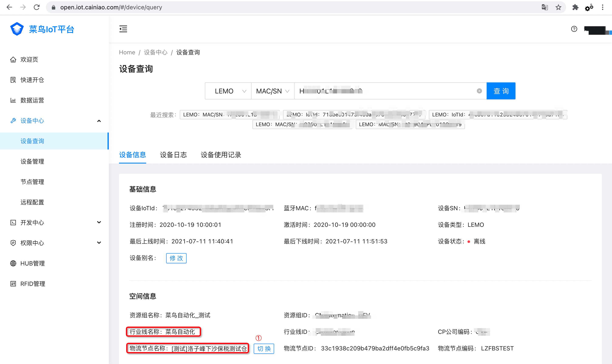This screenshot has height=364, width=612.
Task: Click the 切换 button for 物流节点
Action: coord(264,348)
